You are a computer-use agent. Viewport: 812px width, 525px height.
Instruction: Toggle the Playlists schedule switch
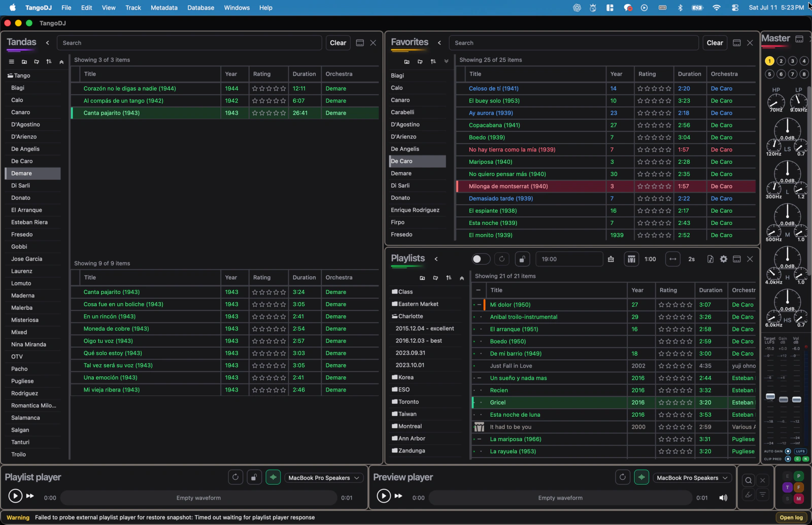pos(480,259)
